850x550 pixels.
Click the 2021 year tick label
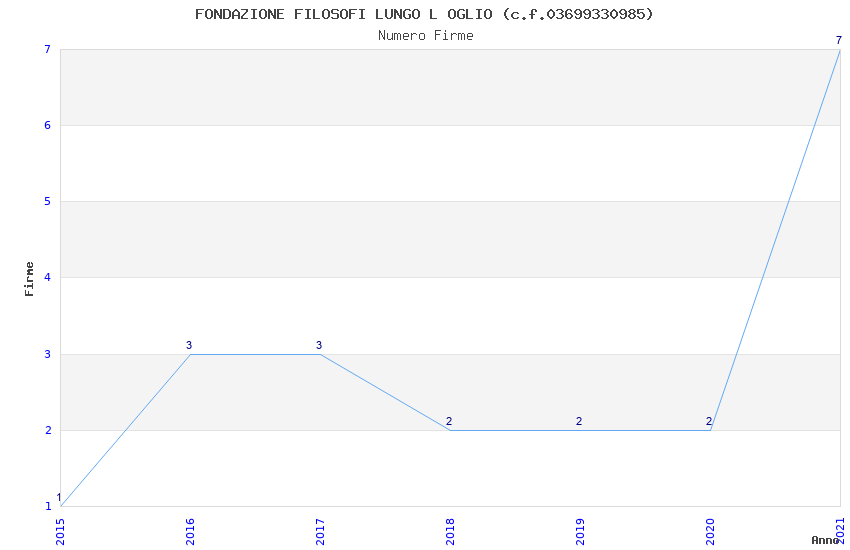pos(841,532)
